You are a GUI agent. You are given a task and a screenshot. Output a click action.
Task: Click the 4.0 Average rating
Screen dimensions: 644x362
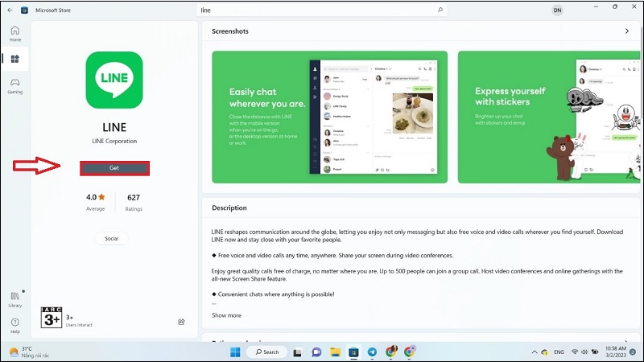(95, 202)
